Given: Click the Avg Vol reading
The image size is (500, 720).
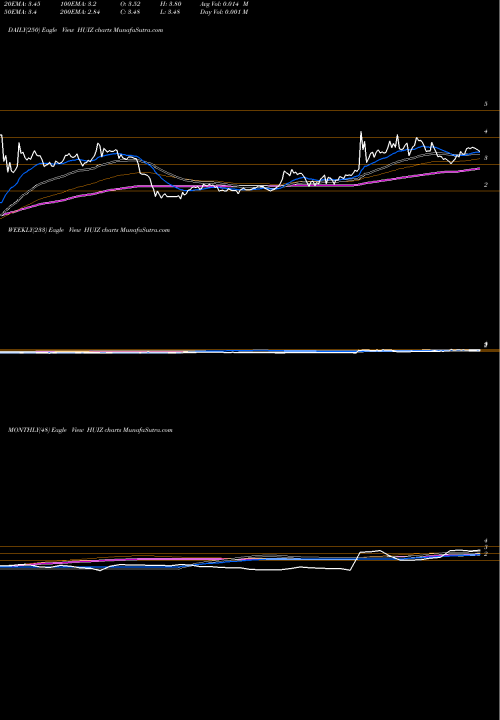Looking at the screenshot, I should coord(224,4).
